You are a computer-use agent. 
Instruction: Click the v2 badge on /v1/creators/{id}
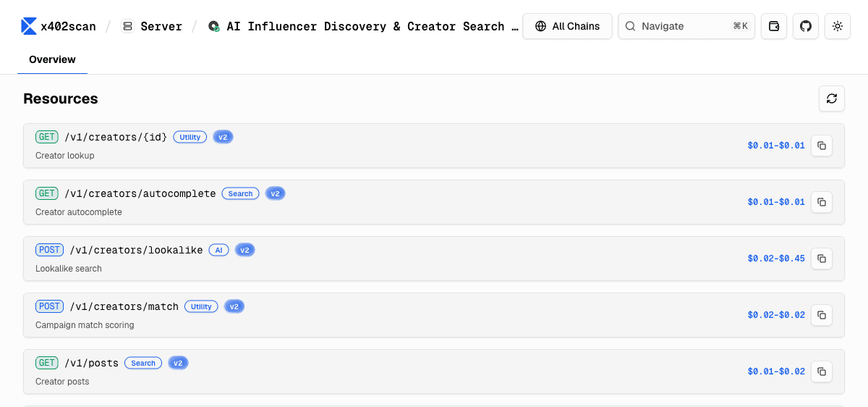tap(223, 137)
